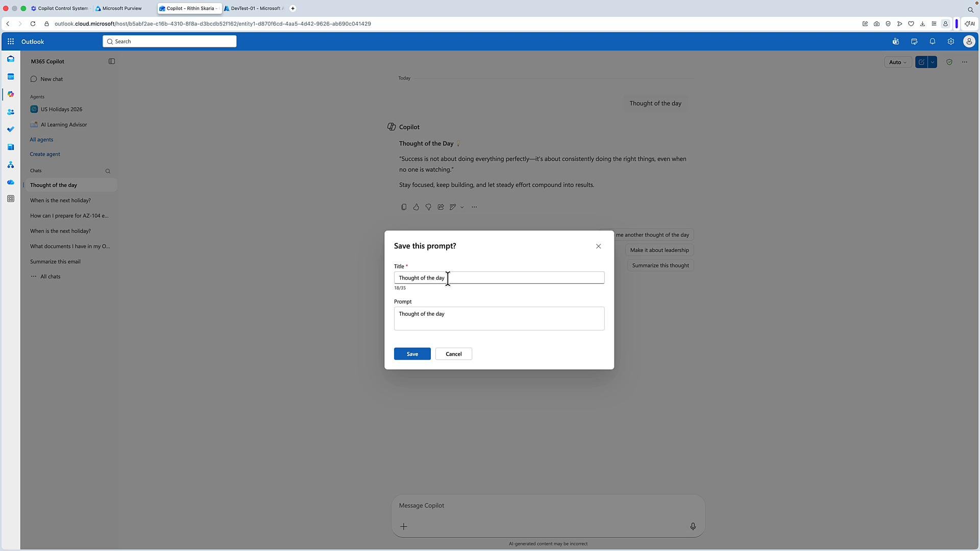980x551 pixels.
Task: Share the Copilot response
Action: pyautogui.click(x=441, y=207)
